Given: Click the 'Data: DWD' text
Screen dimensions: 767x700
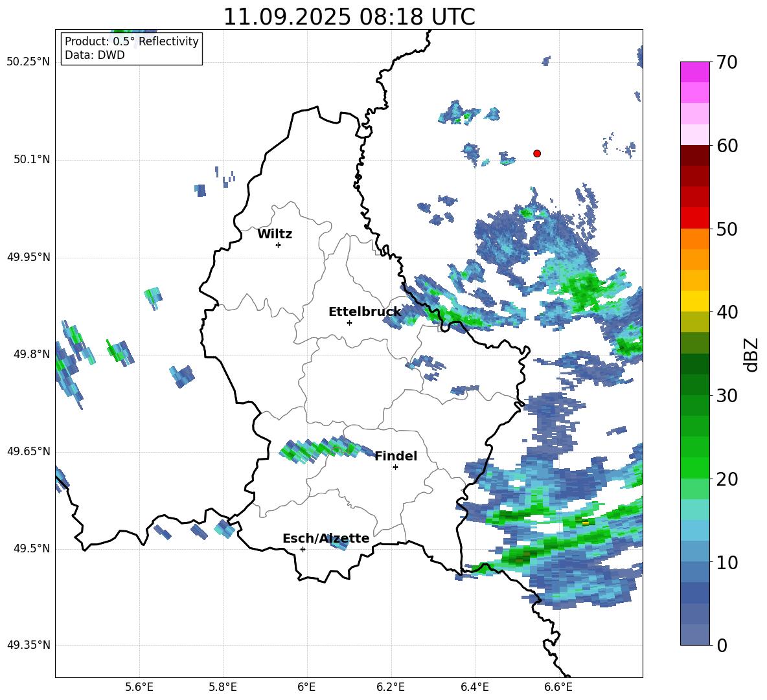Looking at the screenshot, I should click(x=95, y=55).
